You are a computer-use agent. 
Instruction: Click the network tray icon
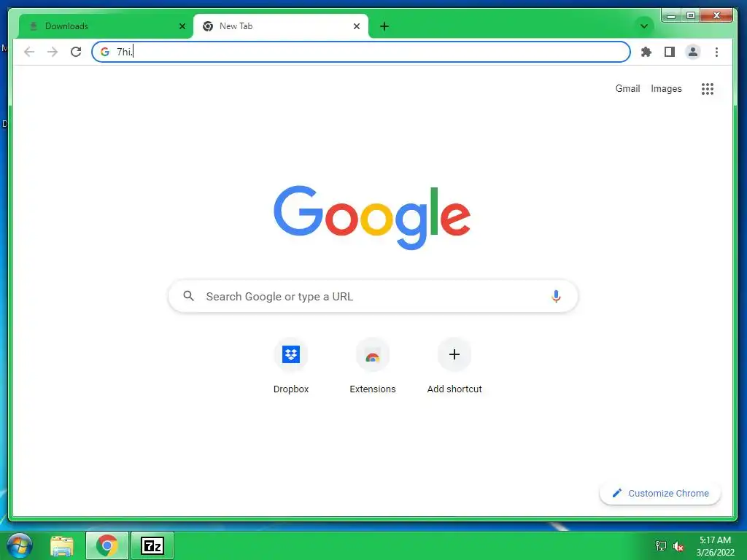pyautogui.click(x=661, y=546)
